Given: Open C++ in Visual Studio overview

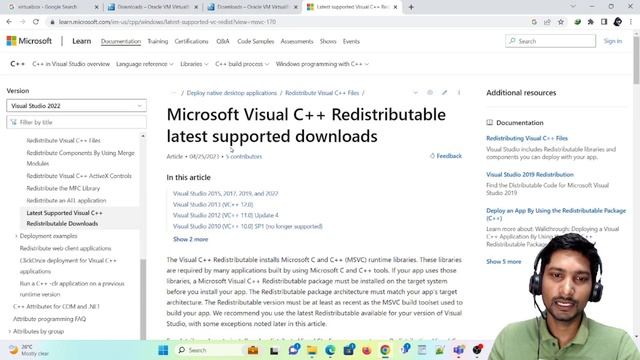Looking at the screenshot, I should coord(71,64).
